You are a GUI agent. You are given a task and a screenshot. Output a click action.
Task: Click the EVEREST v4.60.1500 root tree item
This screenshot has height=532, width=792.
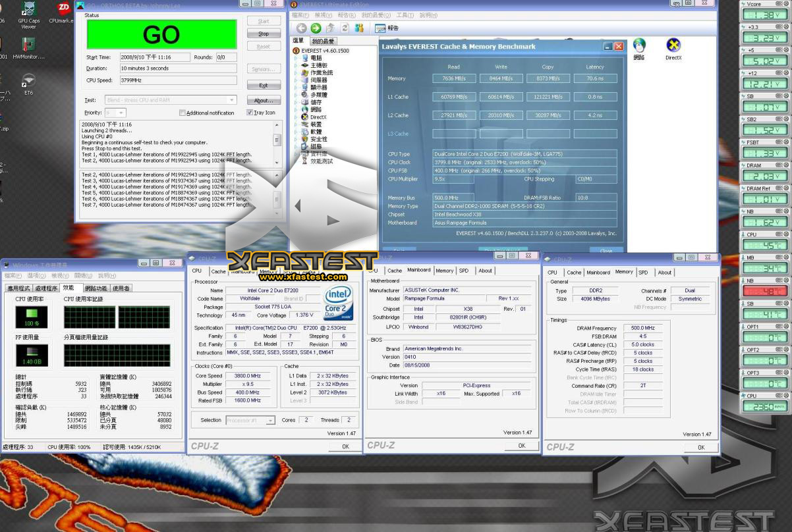[x=321, y=51]
